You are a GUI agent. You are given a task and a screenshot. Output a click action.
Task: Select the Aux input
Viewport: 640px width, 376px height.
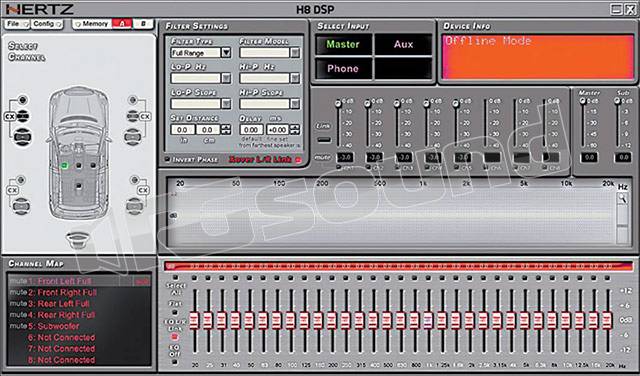point(403,44)
